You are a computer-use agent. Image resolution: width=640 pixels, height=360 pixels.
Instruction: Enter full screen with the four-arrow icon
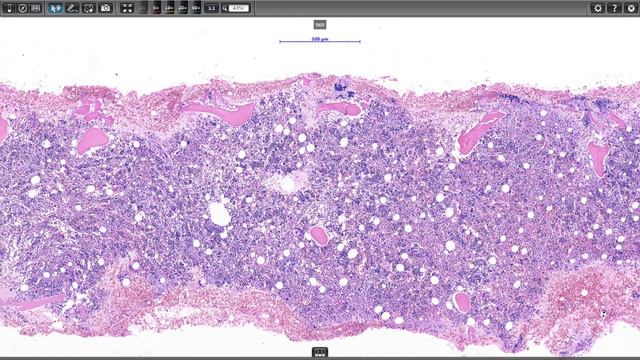pos(127,8)
